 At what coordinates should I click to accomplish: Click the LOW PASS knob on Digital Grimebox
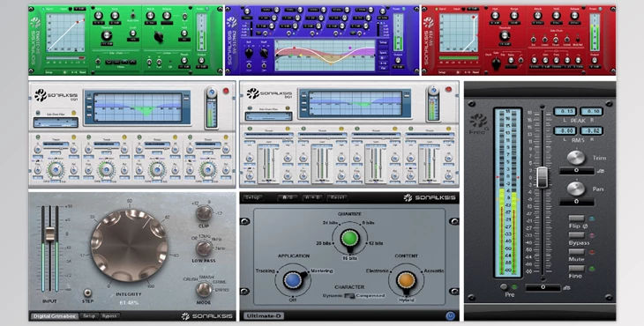coord(204,248)
